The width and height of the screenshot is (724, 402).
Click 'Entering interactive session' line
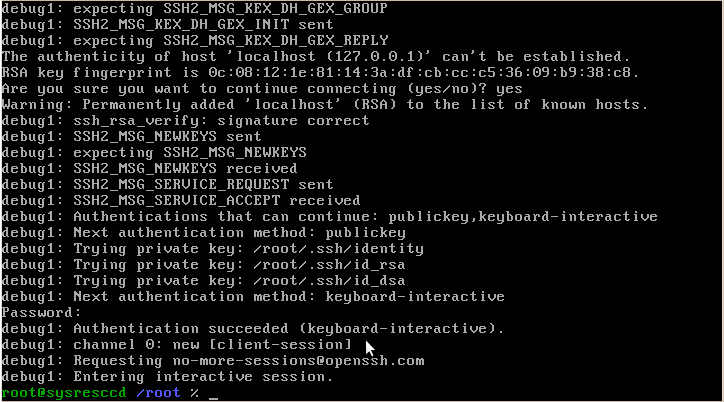[167, 377]
